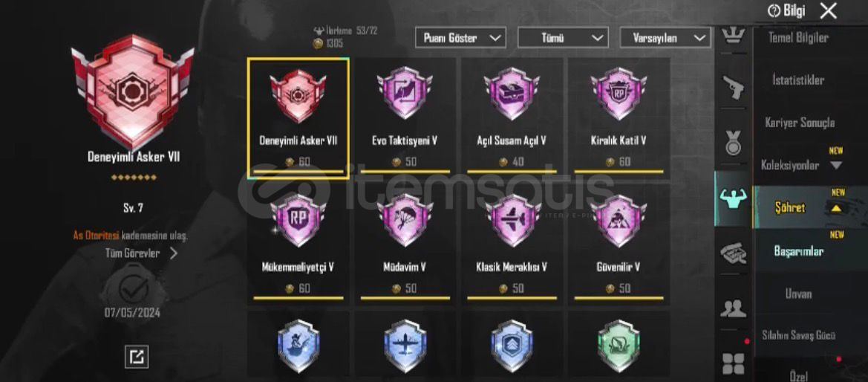Switch to the İstatistikler tab

tap(798, 80)
